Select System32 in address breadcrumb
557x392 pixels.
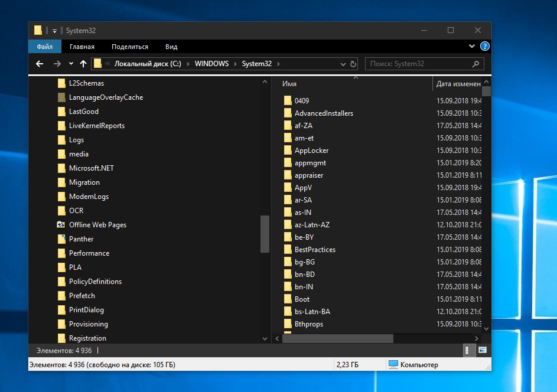[x=257, y=64]
